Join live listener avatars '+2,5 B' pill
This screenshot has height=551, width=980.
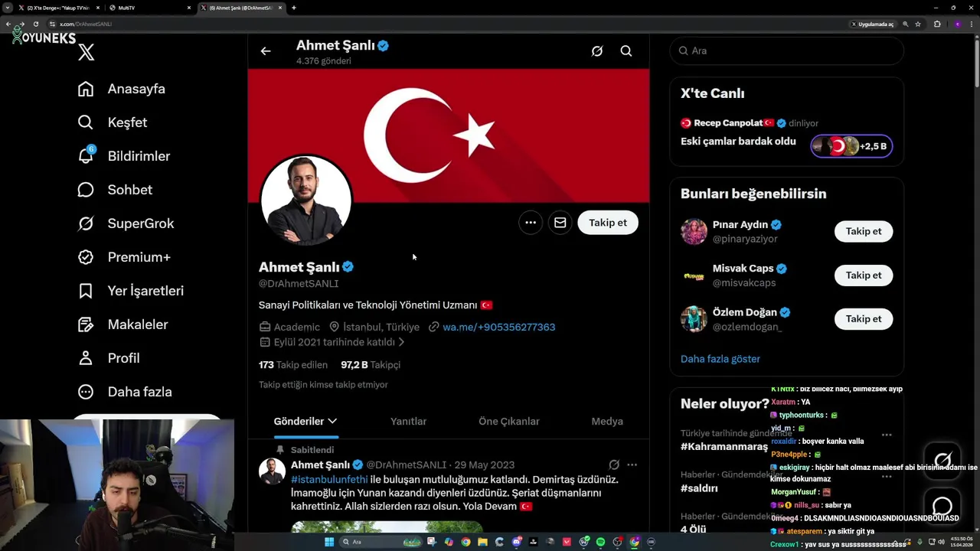851,146
